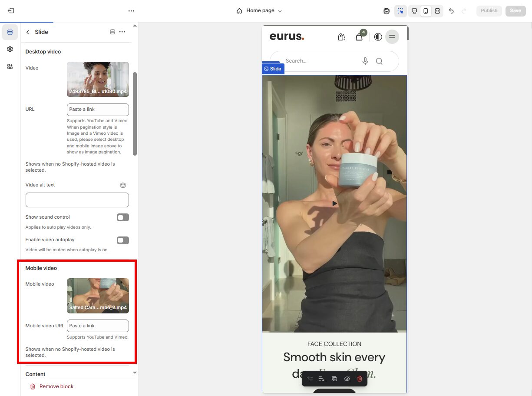Open the Slide block three-dot menu

tap(122, 32)
